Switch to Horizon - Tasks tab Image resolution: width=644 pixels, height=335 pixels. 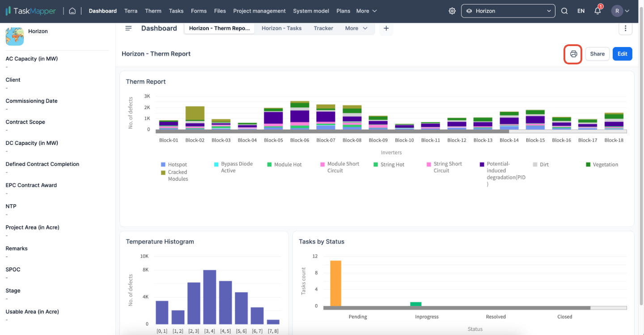point(282,28)
